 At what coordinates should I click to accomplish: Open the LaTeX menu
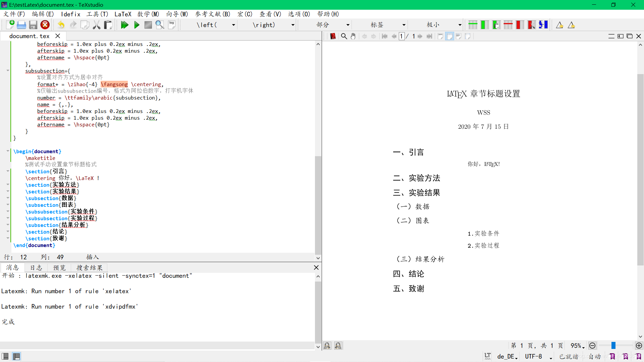[x=123, y=14]
